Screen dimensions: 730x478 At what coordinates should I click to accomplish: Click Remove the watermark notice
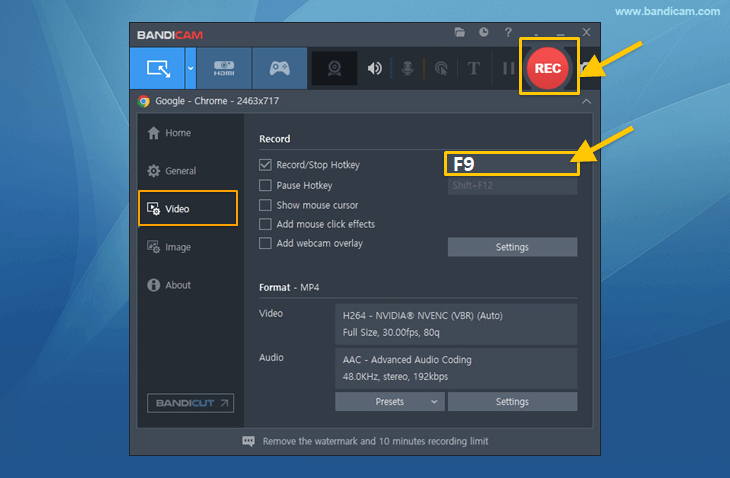(x=375, y=441)
